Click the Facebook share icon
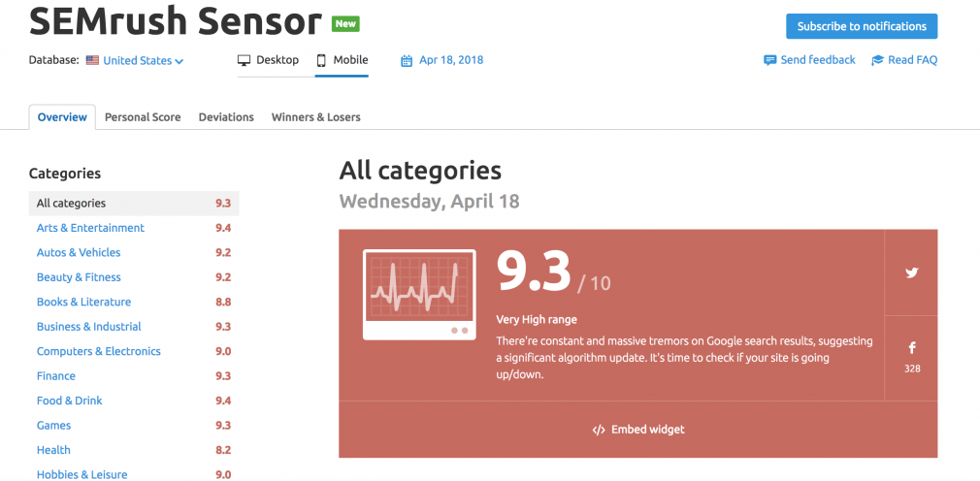980x481 pixels. click(x=912, y=348)
